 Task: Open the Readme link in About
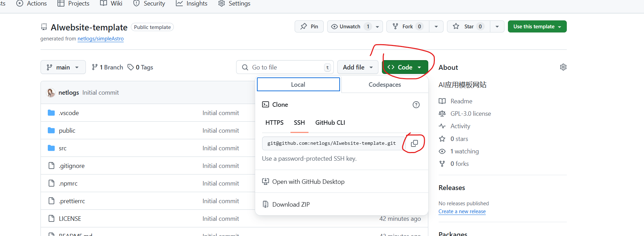[461, 101]
